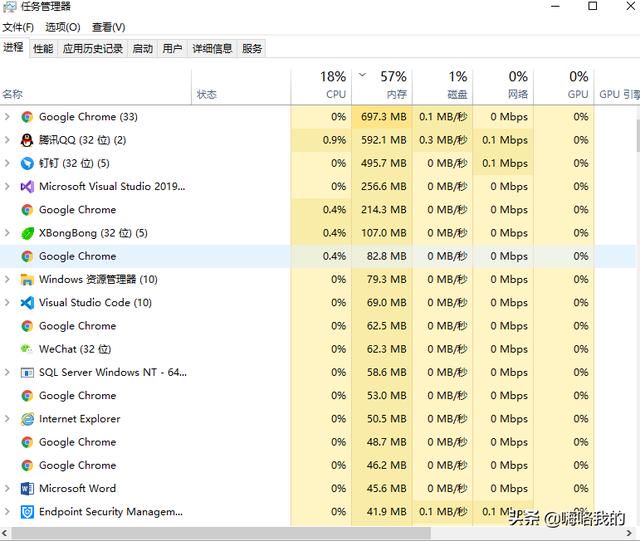This screenshot has height=541, width=640.
Task: Select the 0.9% CPU cell for 腾讯QQ
Action: [321, 140]
